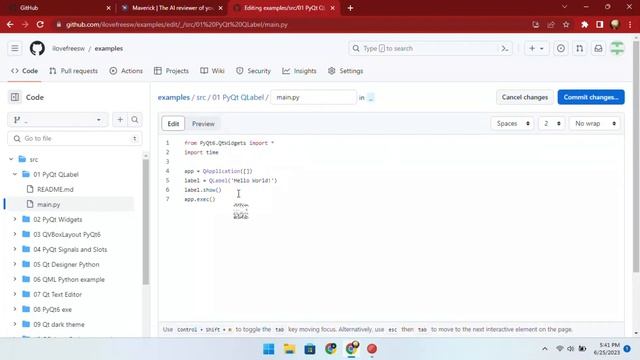The image size is (640, 360).
Task: Open the GitHub hamburger navigation menu
Action: (15, 48)
